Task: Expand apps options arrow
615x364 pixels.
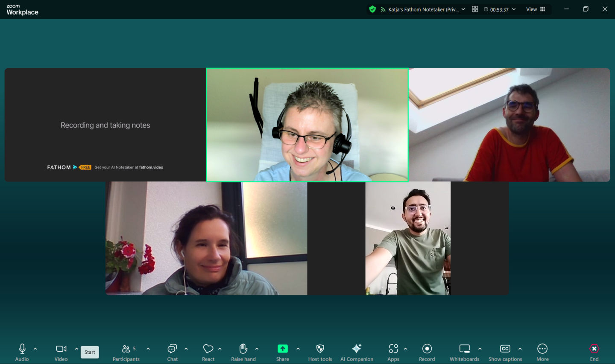Action: [405, 349]
